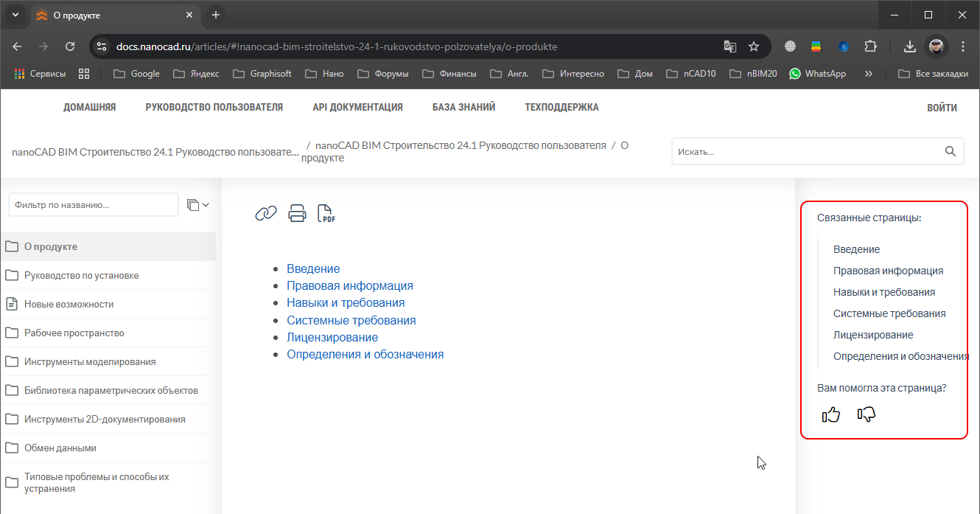Screen dimensions: 980x514
Task: Select 'О продукте' in the sidebar tree
Action: pos(108,246)
